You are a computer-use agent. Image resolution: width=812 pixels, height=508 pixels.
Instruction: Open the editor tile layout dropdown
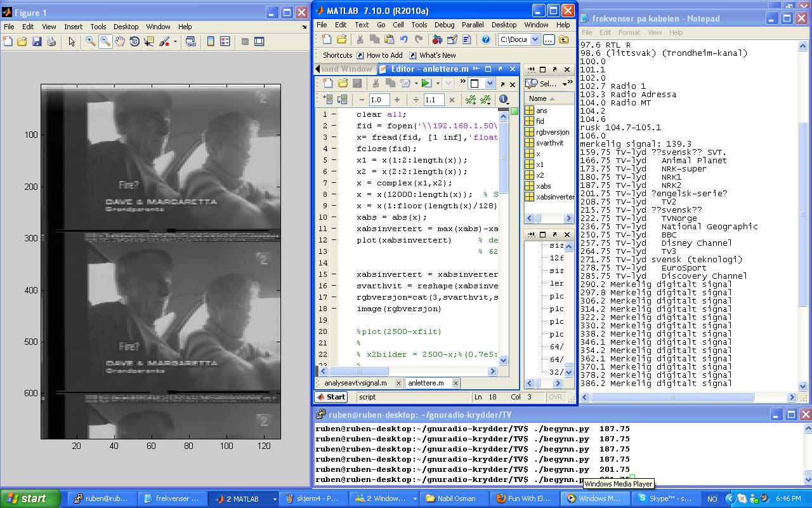tap(489, 83)
